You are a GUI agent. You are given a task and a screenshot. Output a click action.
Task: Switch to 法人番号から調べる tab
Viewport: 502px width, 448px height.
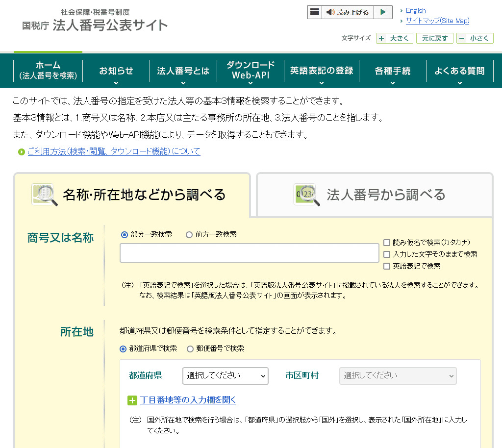(375, 195)
